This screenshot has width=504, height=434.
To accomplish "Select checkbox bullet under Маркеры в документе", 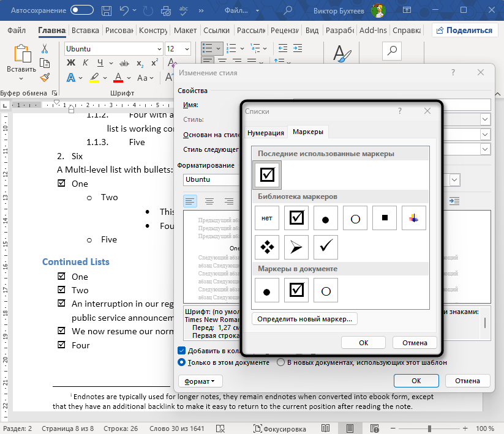I will pos(296,290).
